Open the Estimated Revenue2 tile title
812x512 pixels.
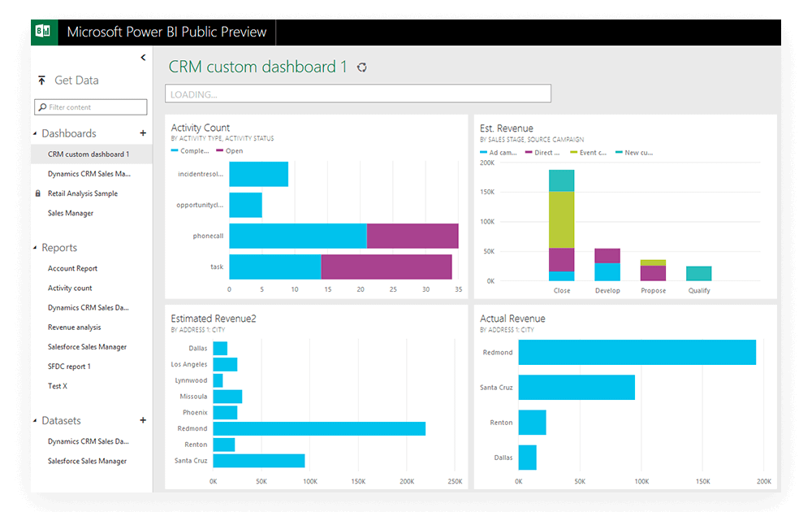coord(214,319)
